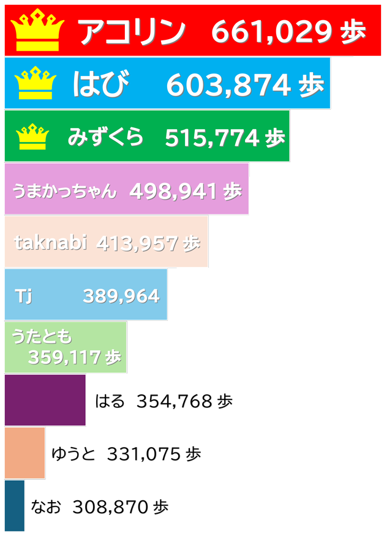Click the Tj label on the light blue bar
Viewport: 392px width, 545px height.
click(x=23, y=296)
